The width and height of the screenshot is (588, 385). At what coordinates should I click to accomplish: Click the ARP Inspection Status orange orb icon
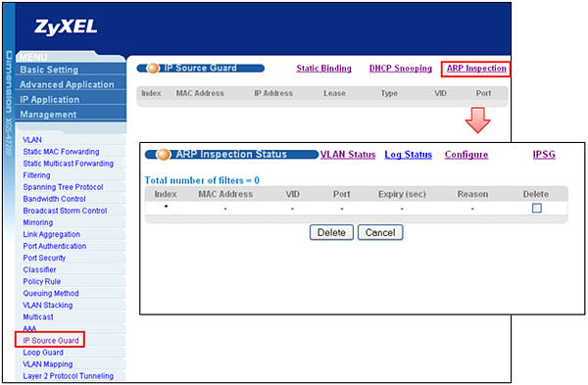coord(163,155)
